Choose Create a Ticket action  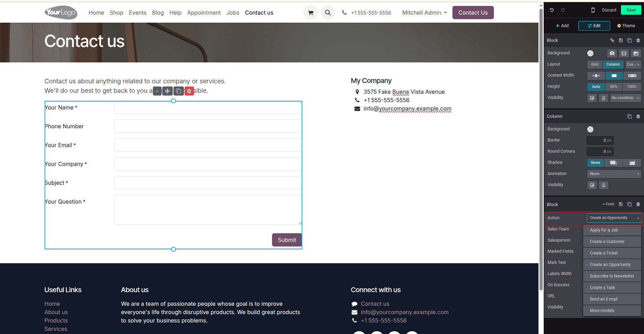(x=612, y=253)
